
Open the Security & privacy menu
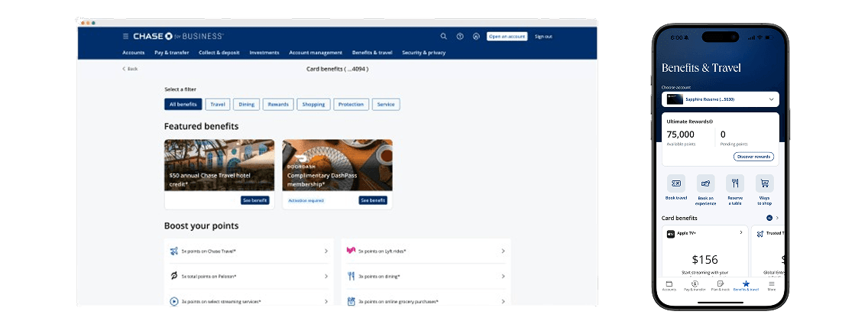click(x=423, y=53)
